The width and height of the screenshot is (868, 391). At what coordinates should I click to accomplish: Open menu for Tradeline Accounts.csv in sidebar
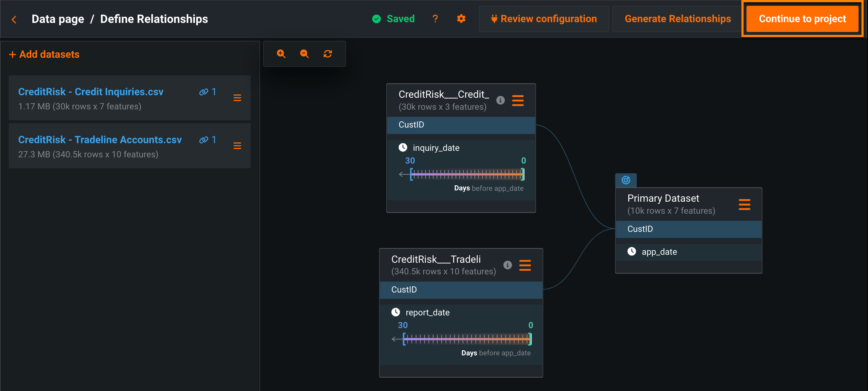point(237,146)
